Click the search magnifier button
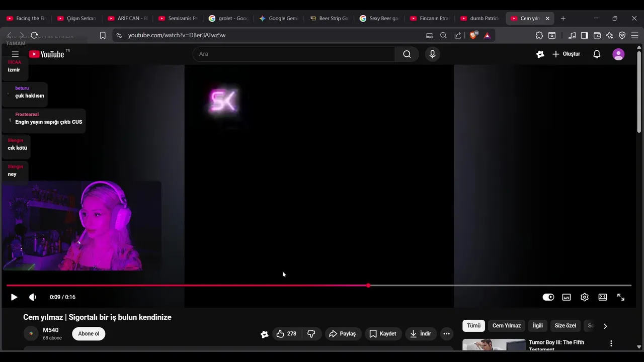Screen dimensions: 644x362 click(407, 54)
